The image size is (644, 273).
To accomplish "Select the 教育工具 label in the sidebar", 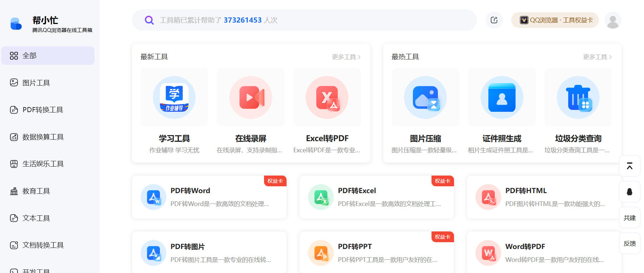I will click(36, 191).
